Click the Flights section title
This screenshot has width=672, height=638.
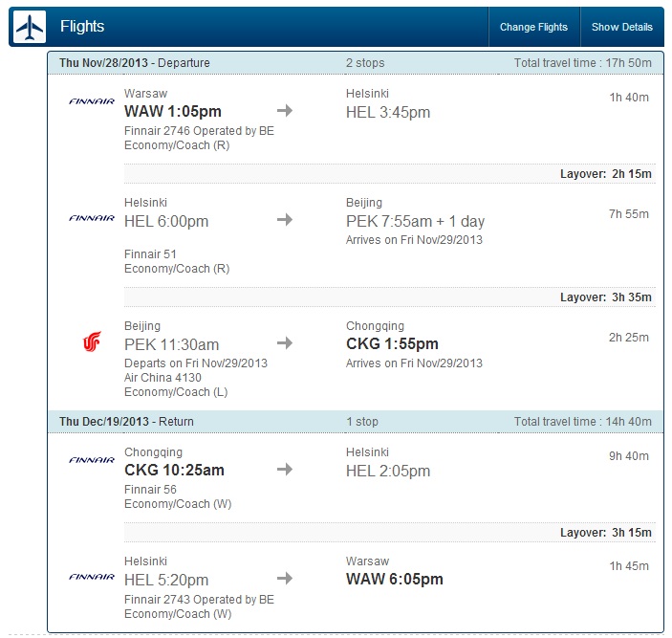(x=82, y=26)
